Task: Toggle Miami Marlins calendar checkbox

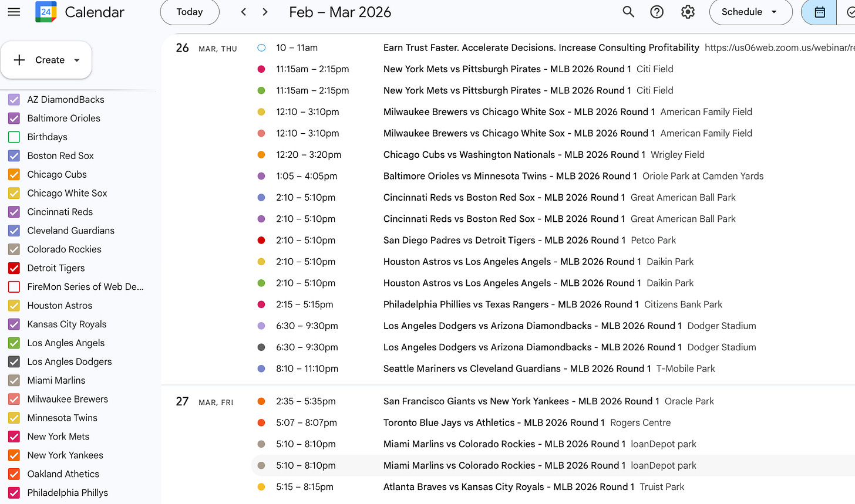Action: (14, 381)
